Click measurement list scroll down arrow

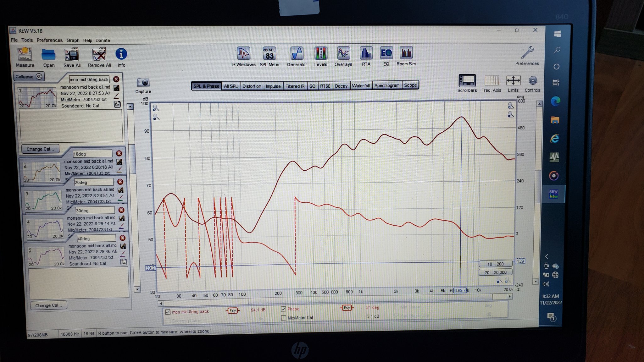point(137,289)
